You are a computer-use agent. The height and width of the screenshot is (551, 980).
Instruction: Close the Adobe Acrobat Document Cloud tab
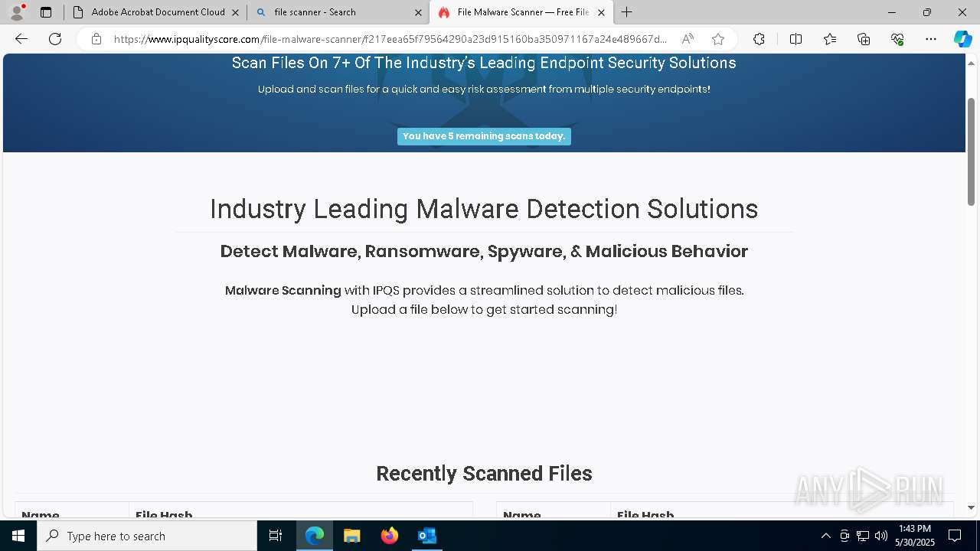(x=235, y=12)
